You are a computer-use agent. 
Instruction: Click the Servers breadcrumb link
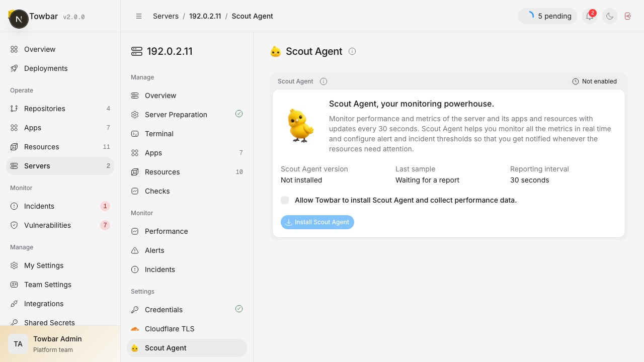(x=166, y=16)
